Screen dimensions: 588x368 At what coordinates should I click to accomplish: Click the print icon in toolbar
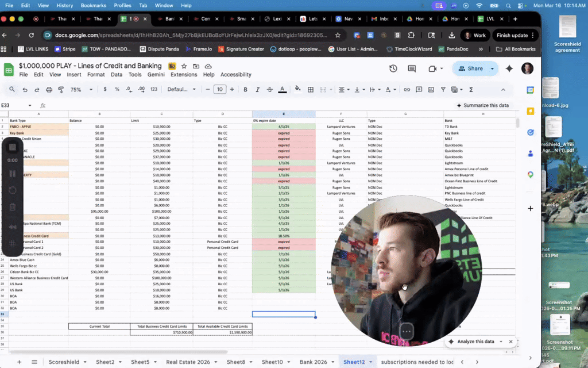[x=49, y=89]
